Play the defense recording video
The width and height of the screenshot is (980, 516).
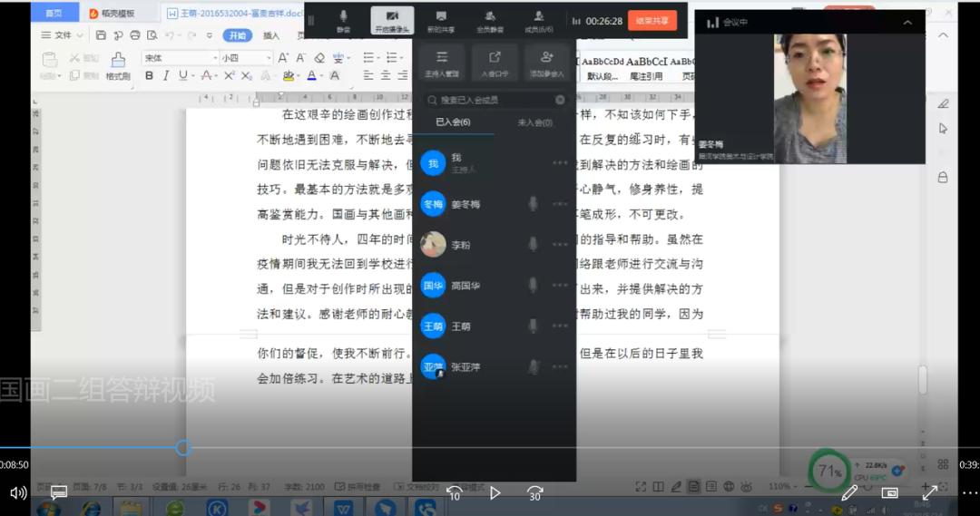(x=495, y=493)
